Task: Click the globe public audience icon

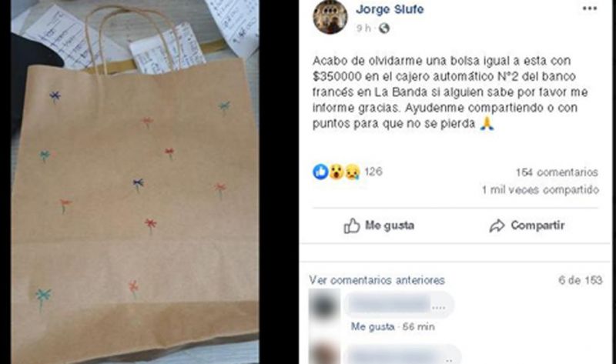Action: coord(383,28)
